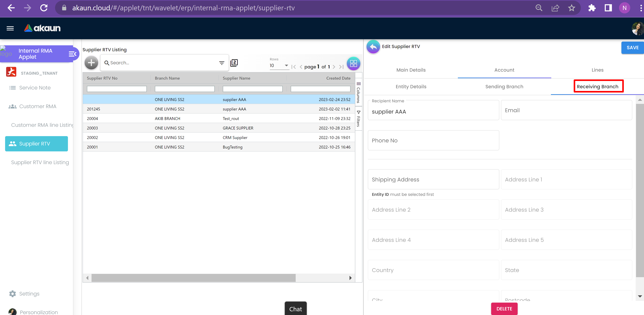Switch to the Main Details tab
Image resolution: width=644 pixels, height=315 pixels.
pyautogui.click(x=411, y=70)
